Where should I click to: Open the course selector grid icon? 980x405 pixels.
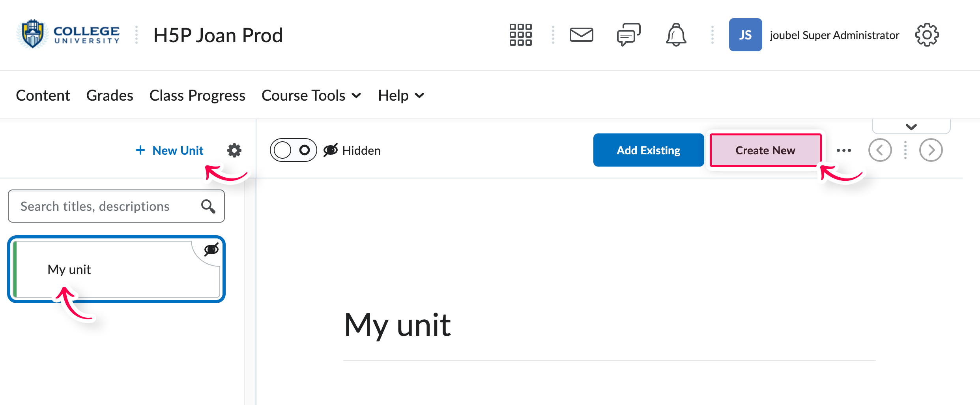[x=520, y=35]
